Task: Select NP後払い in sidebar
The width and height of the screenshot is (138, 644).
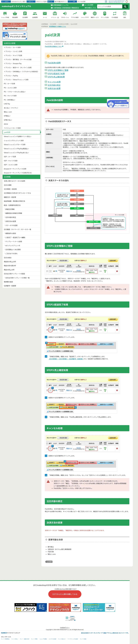Action: 21,116
